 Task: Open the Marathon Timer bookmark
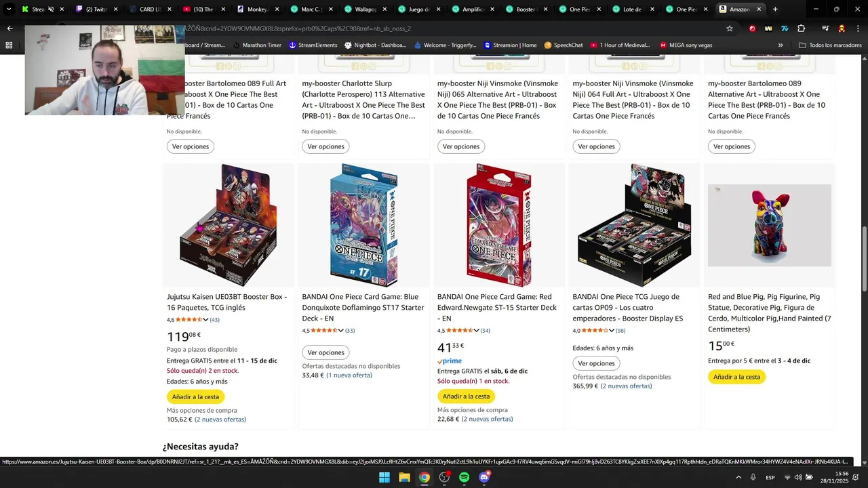257,45
